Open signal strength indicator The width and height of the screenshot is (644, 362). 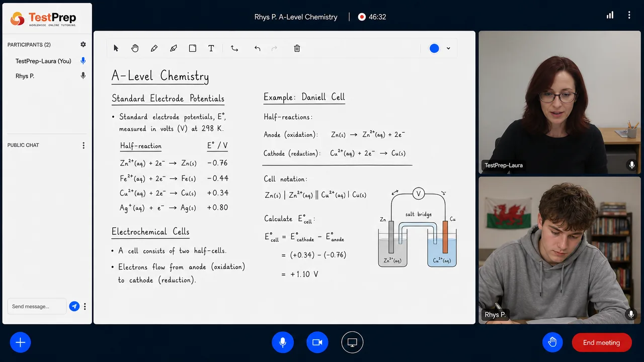[610, 15]
